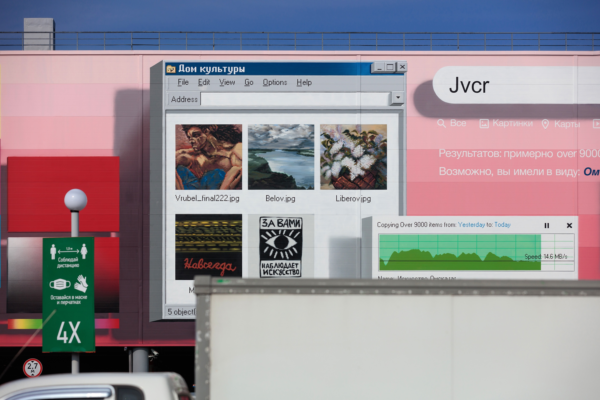600x400 pixels.
Task: Click the folder icon in the title bar
Action: click(171, 69)
